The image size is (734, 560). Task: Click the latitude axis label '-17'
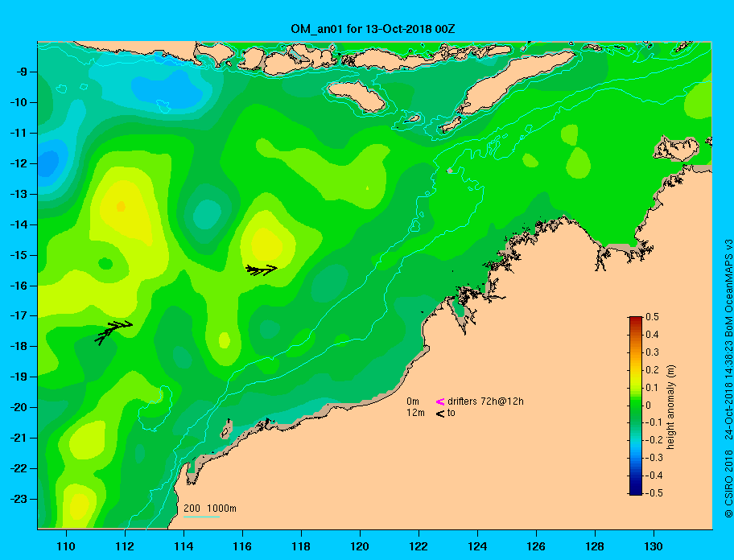19,315
